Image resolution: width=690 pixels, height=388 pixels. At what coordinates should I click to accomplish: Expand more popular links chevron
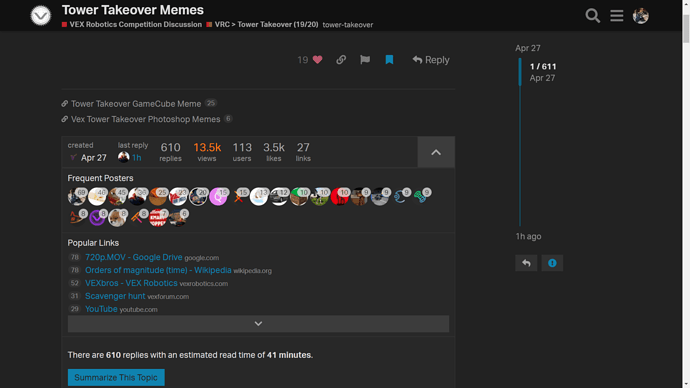point(258,324)
